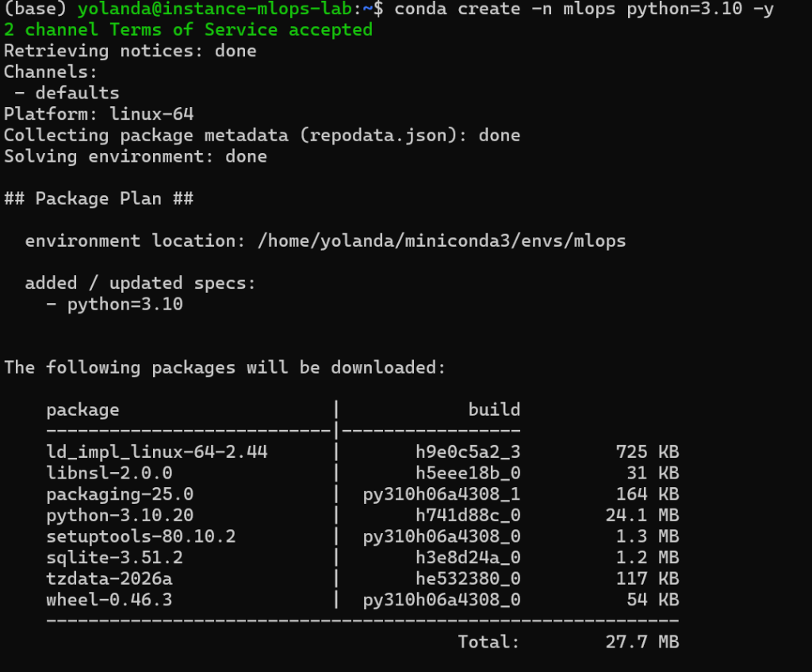Click the "Platform: linux-64" line
This screenshot has width=812, height=672.
click(x=98, y=114)
